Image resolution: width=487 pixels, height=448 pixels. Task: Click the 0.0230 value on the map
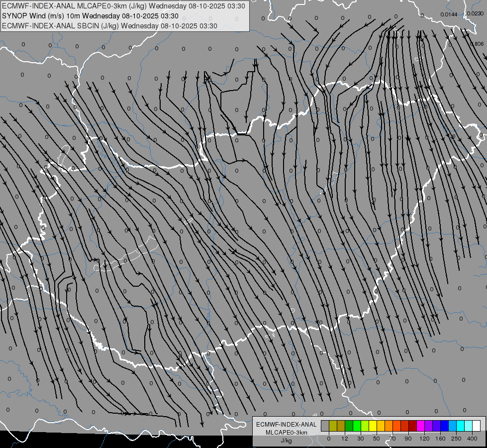[475, 13]
